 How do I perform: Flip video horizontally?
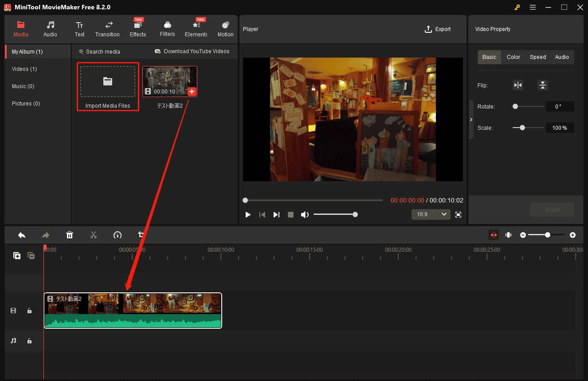click(x=517, y=85)
